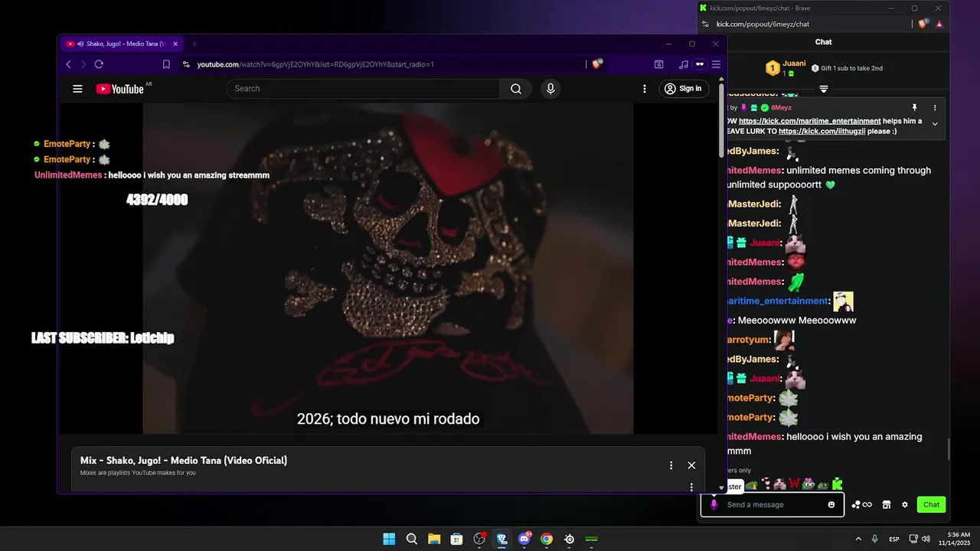
Task: Expand the gifter leaderboard toggle
Action: [x=824, y=90]
